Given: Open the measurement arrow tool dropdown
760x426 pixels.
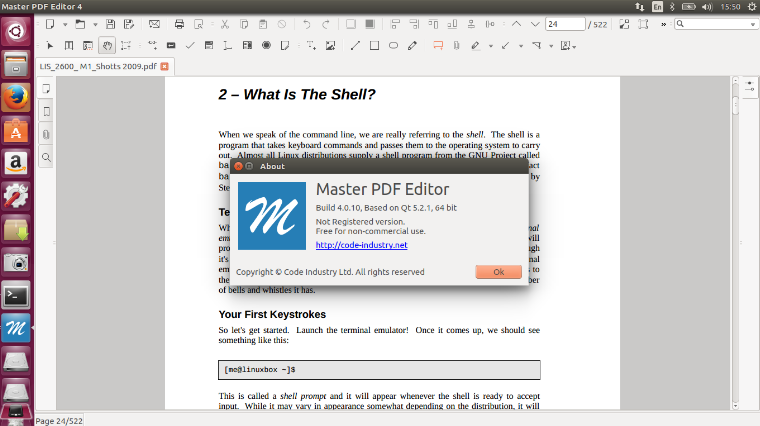Looking at the screenshot, I should (x=521, y=46).
